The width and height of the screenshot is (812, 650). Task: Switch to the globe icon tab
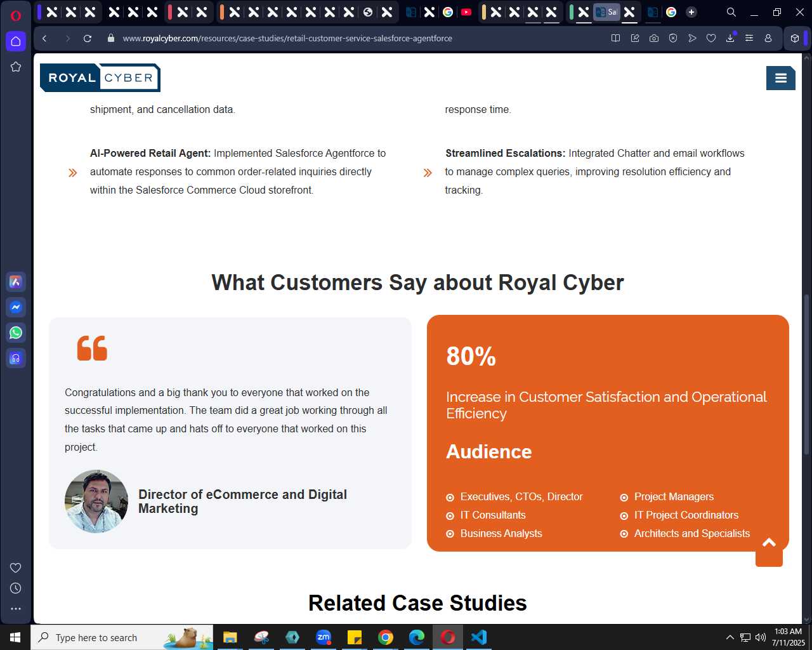click(x=368, y=12)
